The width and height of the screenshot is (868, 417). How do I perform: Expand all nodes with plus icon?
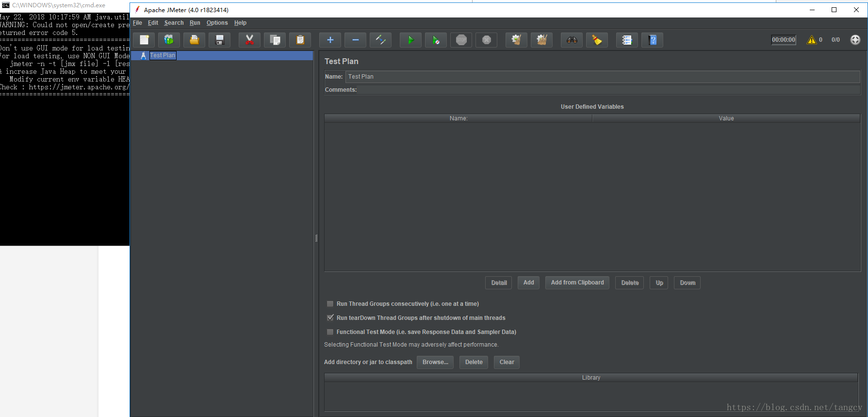330,40
